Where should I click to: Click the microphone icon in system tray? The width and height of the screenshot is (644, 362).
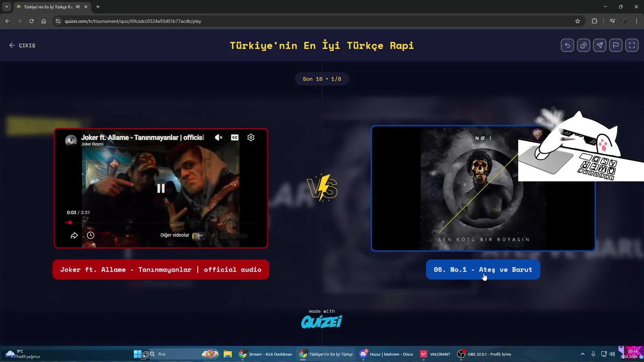pyautogui.click(x=593, y=354)
